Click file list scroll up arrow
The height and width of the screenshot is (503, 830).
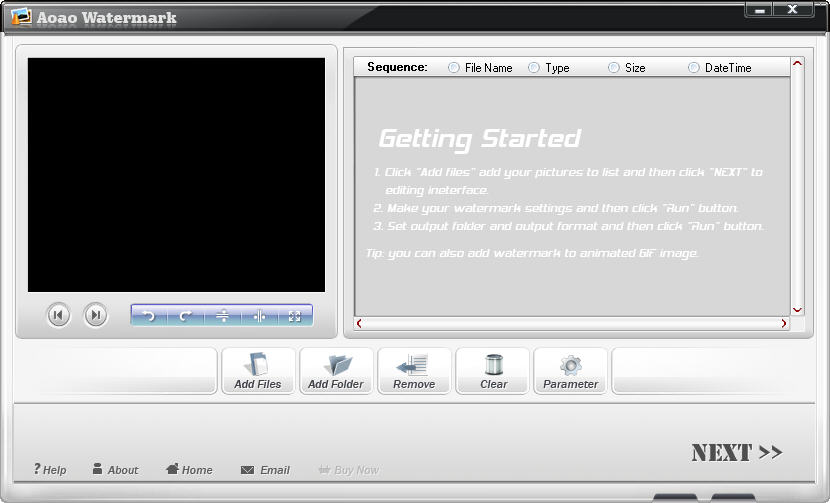coord(797,64)
